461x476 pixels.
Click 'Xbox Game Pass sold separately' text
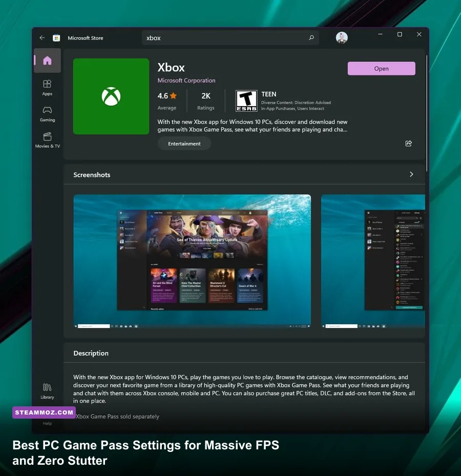pyautogui.click(x=117, y=417)
